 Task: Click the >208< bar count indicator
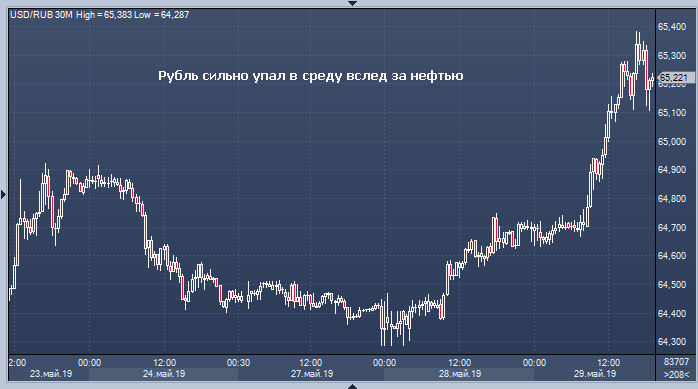pyautogui.click(x=676, y=374)
